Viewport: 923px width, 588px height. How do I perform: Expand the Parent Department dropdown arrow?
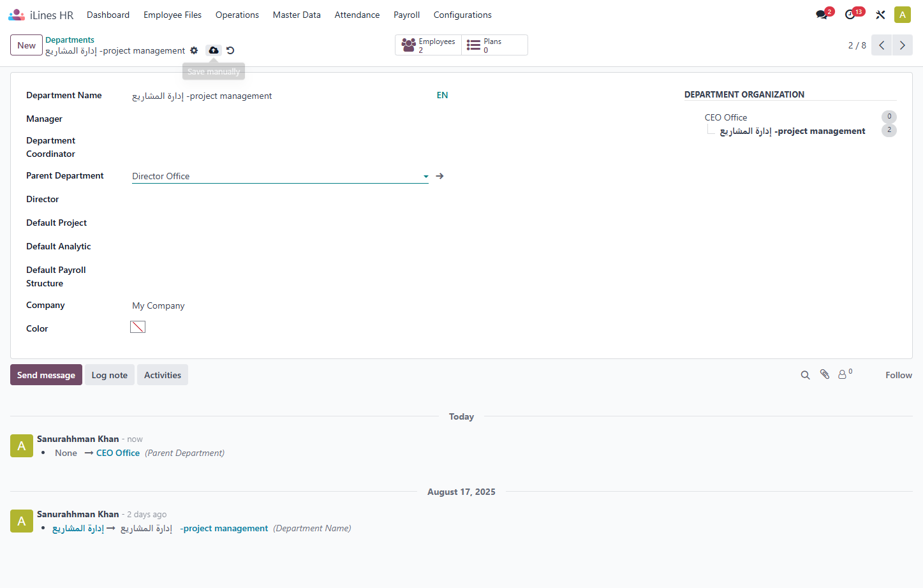tap(425, 177)
